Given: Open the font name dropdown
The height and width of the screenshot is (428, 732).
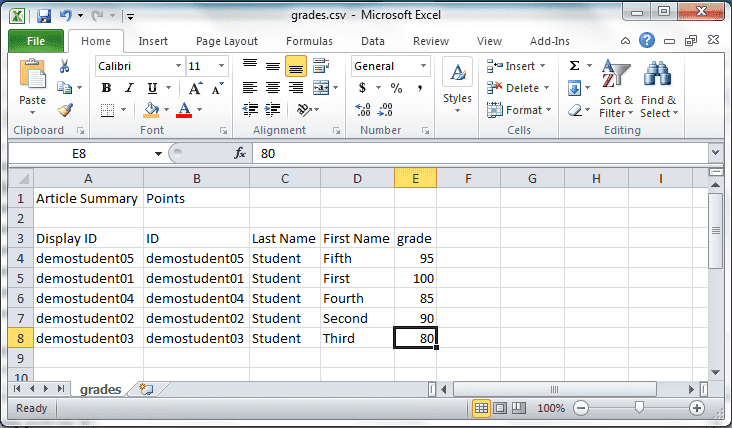Looking at the screenshot, I should [178, 66].
